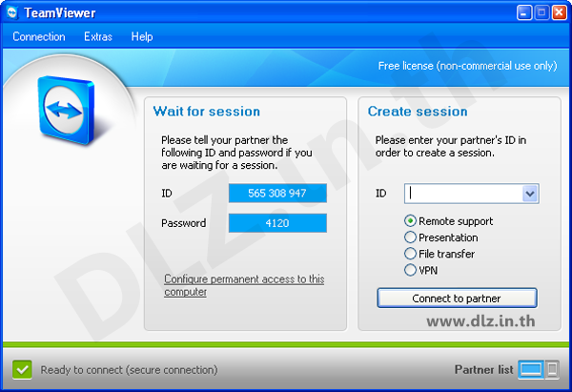Select the File transfer option
The height and width of the screenshot is (392, 572).
pos(439,254)
